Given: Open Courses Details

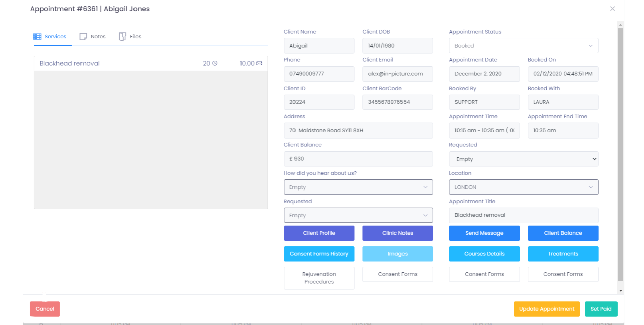Looking at the screenshot, I should tap(484, 254).
